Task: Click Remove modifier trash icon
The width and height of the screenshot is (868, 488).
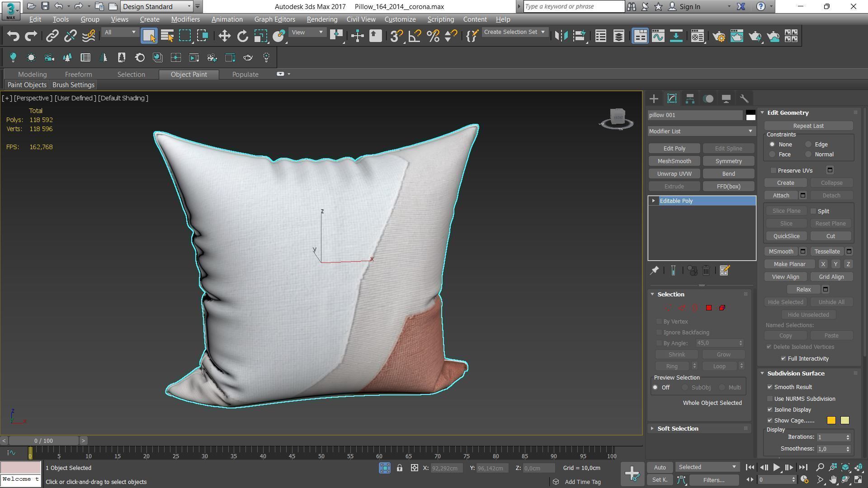Action: [706, 271]
